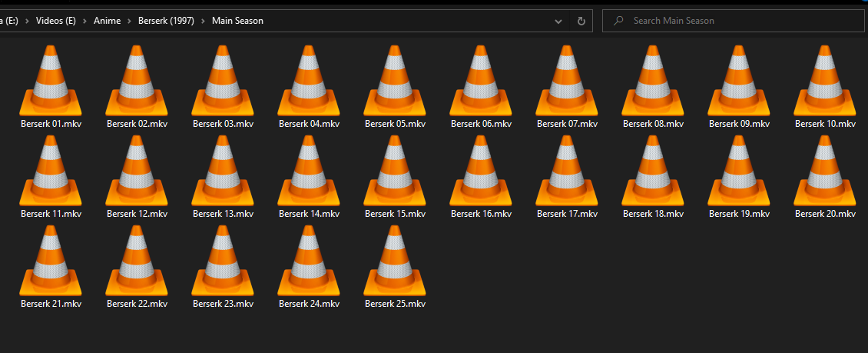The width and height of the screenshot is (868, 353).
Task: Select the Berserk 19.mkv VLC file icon
Action: click(739, 171)
